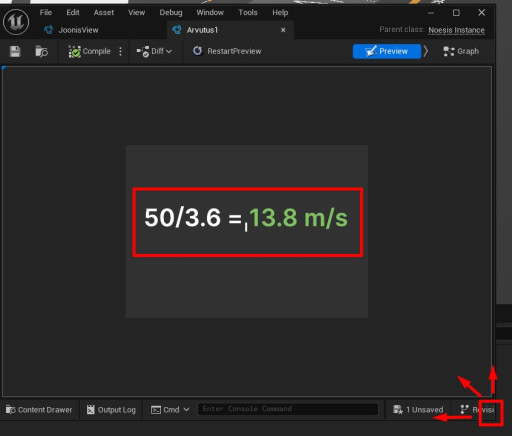Click RestartPreview button
Image resolution: width=512 pixels, height=436 pixels.
[x=227, y=51]
